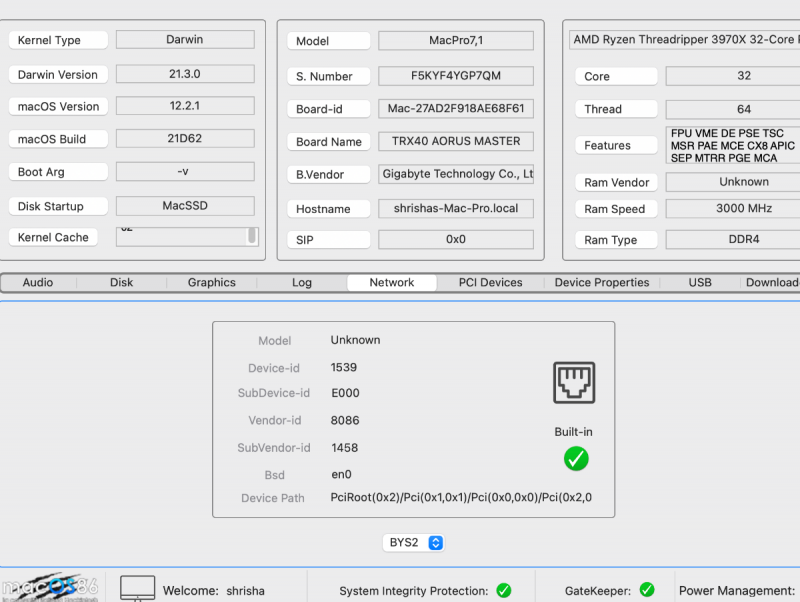
Task: Click the F5KYF4YGP7QM serial number field
Action: [456, 76]
